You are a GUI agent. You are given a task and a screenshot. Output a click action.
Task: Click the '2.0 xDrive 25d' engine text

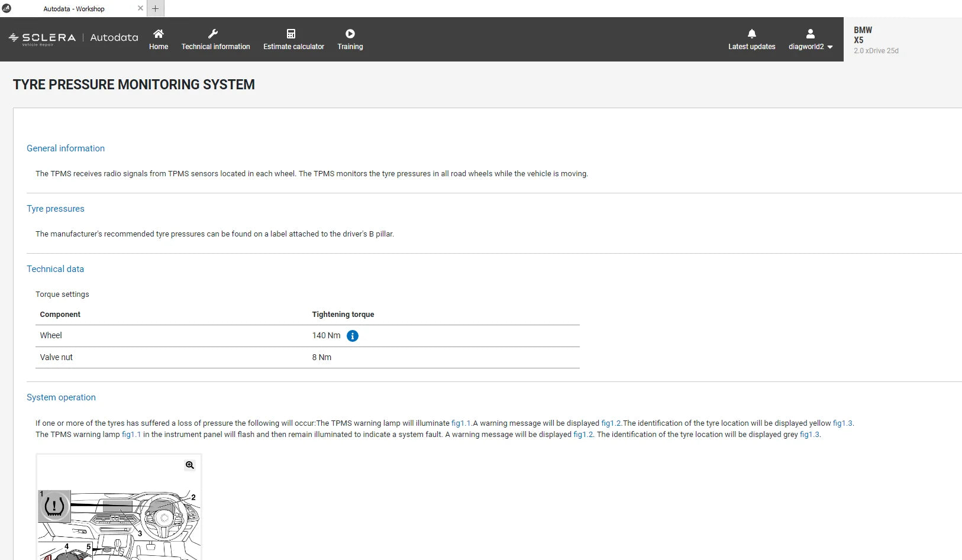click(x=876, y=51)
